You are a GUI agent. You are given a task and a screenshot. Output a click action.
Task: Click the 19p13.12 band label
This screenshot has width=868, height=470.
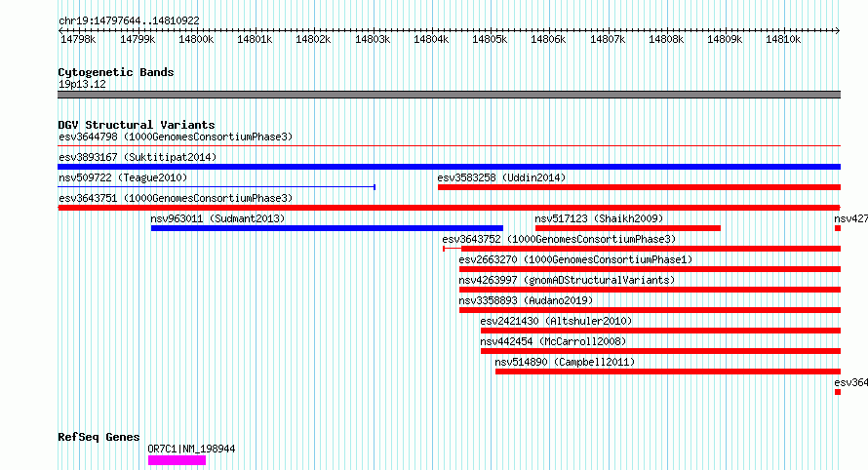tap(82, 84)
